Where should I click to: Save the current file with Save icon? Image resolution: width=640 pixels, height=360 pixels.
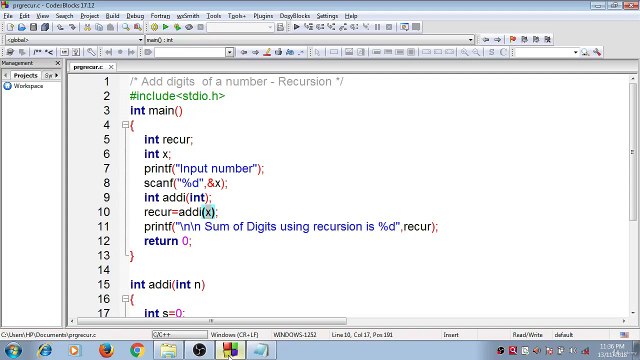click(33, 27)
